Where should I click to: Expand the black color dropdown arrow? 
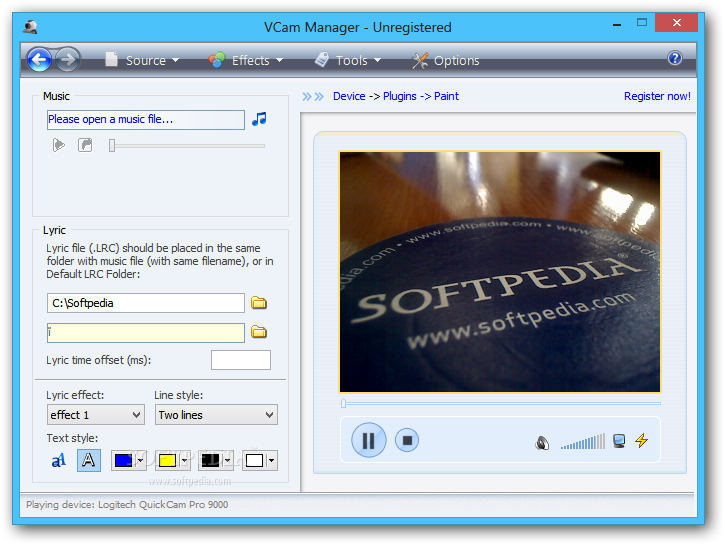[x=227, y=460]
